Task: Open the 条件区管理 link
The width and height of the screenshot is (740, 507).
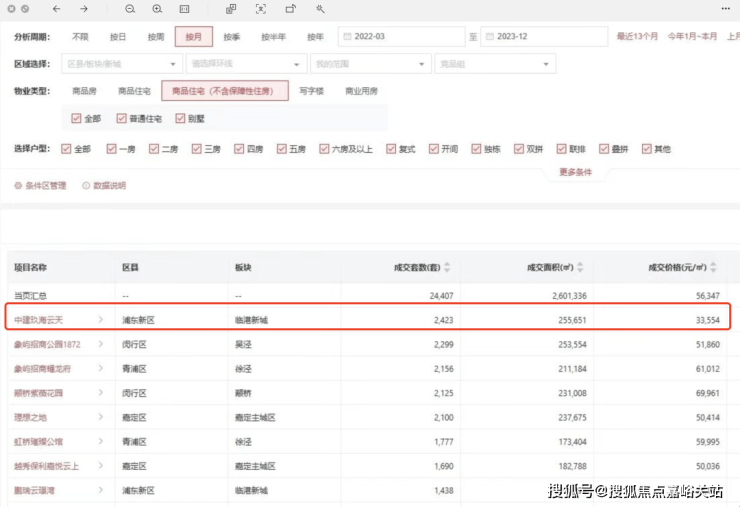Action: click(x=40, y=186)
